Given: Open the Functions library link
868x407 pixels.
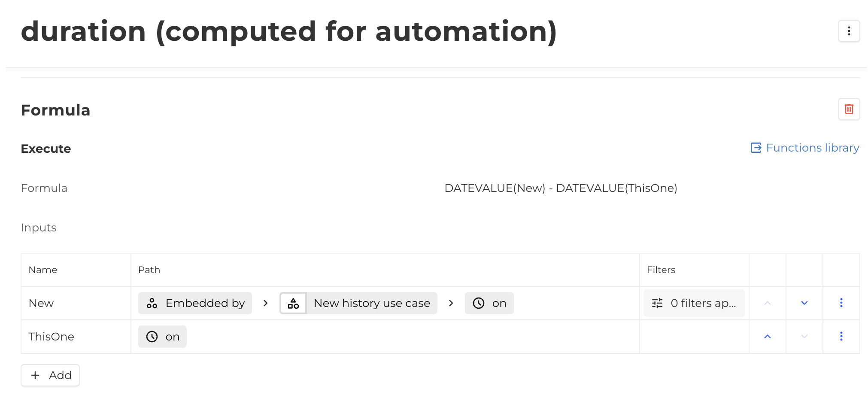Looking at the screenshot, I should [805, 148].
